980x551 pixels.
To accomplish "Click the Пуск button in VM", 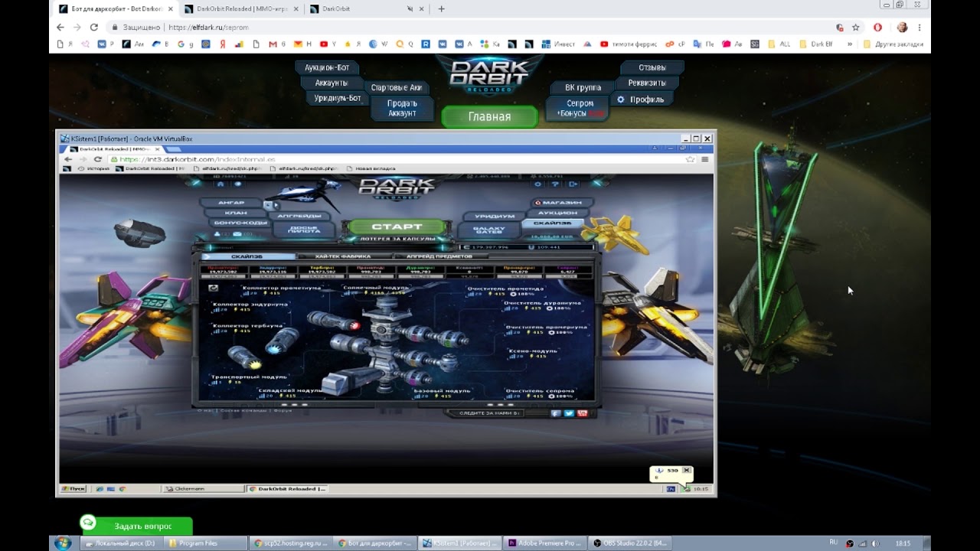I will click(74, 488).
